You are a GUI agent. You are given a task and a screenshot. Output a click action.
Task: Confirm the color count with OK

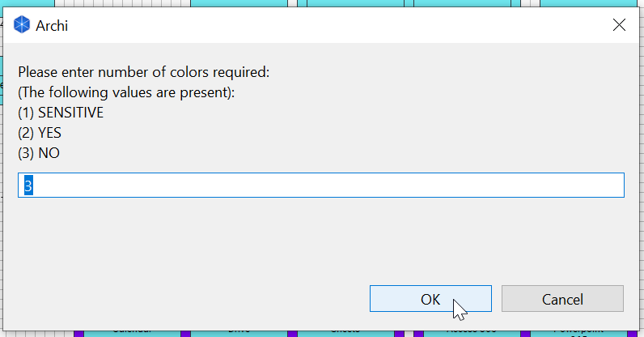point(430,299)
